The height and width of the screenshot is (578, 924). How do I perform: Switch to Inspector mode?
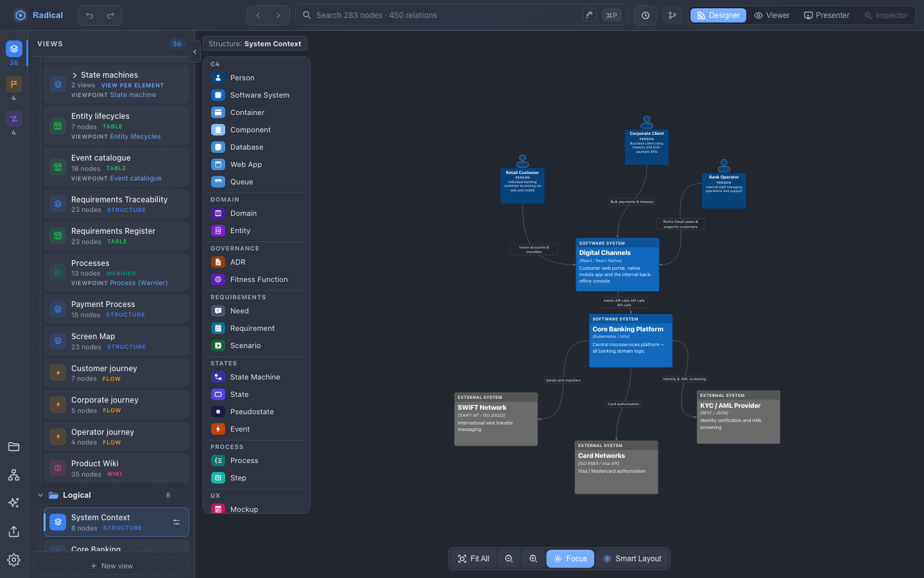pos(886,15)
